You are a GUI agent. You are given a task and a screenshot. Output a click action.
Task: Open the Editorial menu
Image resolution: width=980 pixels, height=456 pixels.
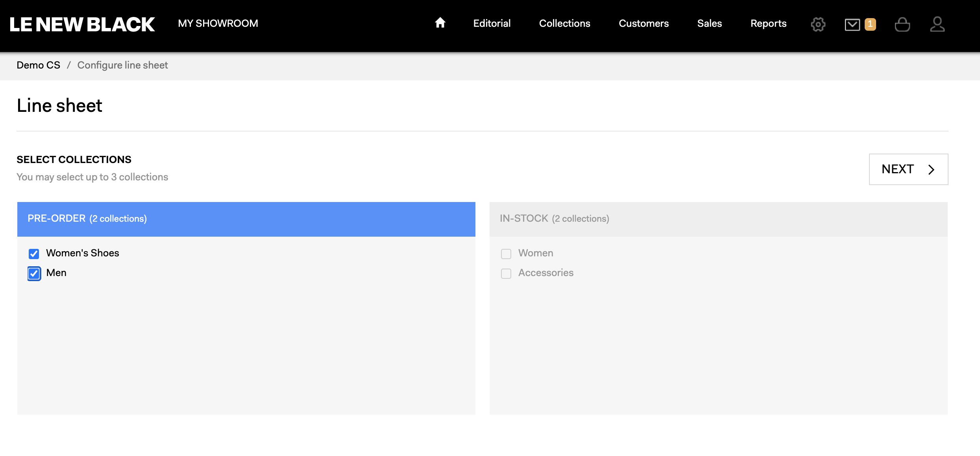point(492,23)
